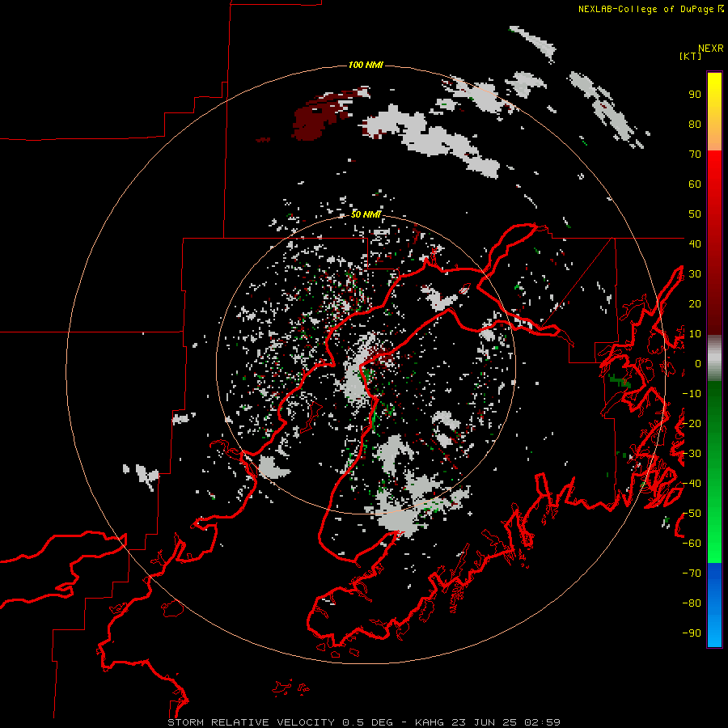Click the 80 value on velocity scale
The width and height of the screenshot is (728, 728).
coord(695,125)
